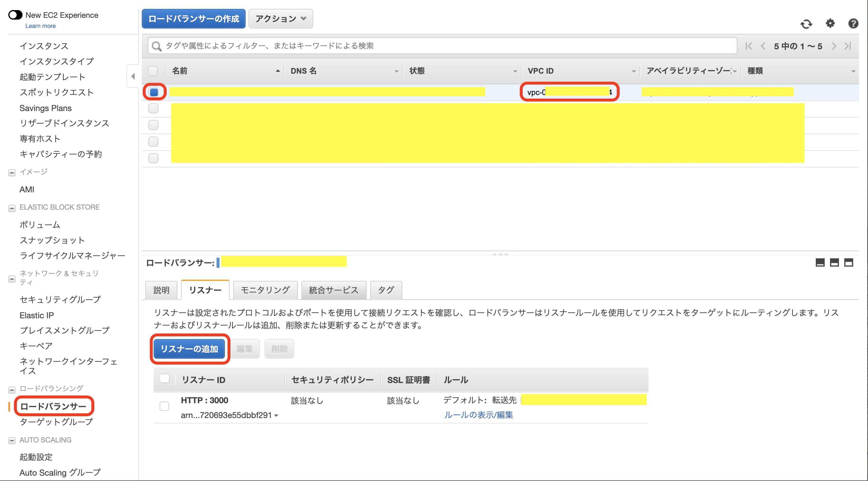Sort by the 名前 column header

click(x=179, y=71)
